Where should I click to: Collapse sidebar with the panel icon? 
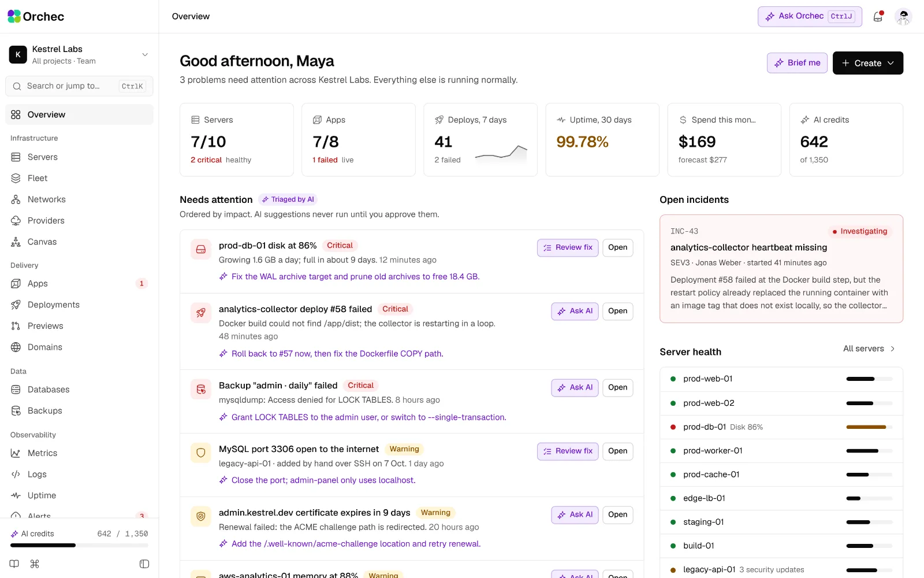[x=144, y=564]
